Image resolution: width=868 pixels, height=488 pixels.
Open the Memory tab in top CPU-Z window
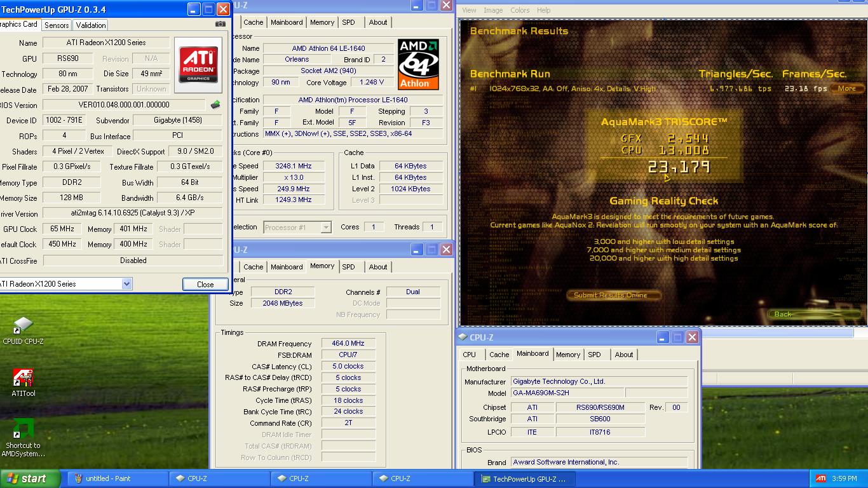point(322,22)
